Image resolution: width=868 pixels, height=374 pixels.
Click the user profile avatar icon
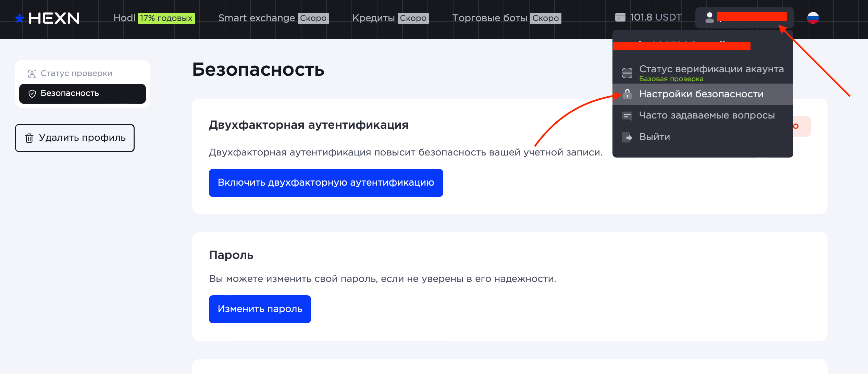[x=709, y=17]
